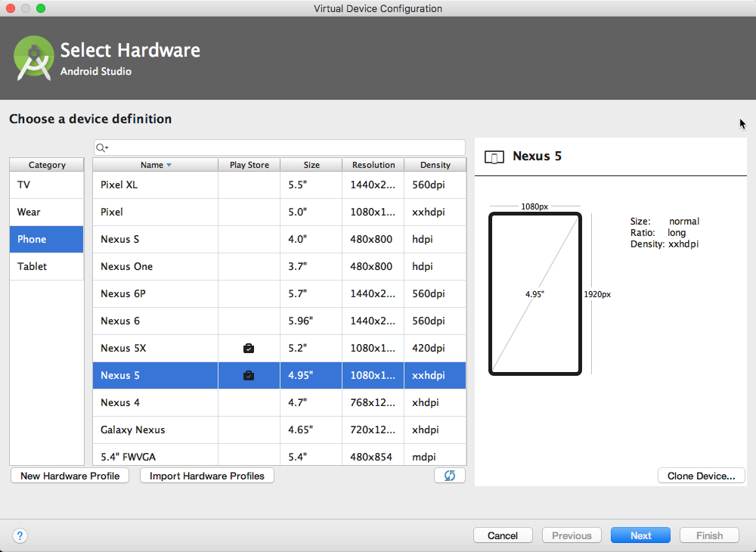Click the Cancel button

503,535
